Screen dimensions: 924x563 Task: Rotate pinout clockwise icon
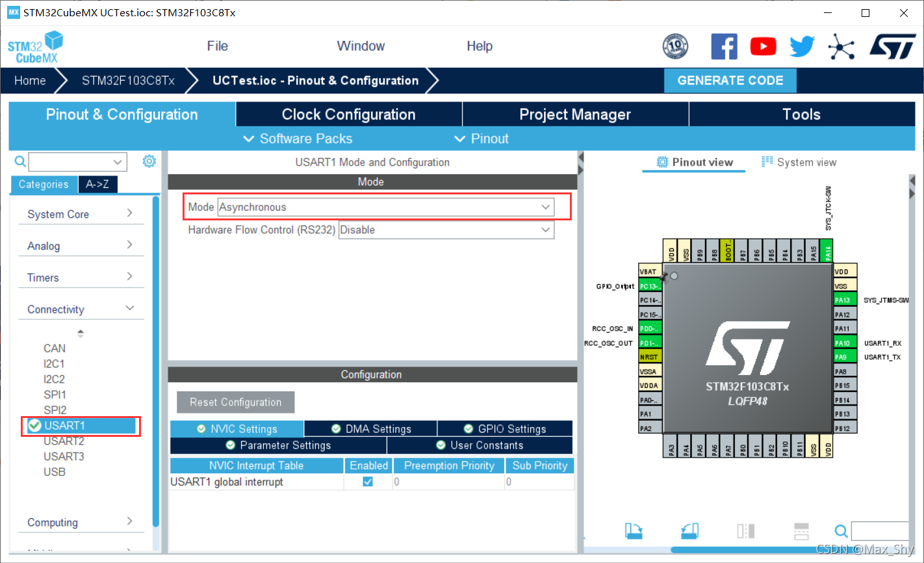[x=634, y=530]
